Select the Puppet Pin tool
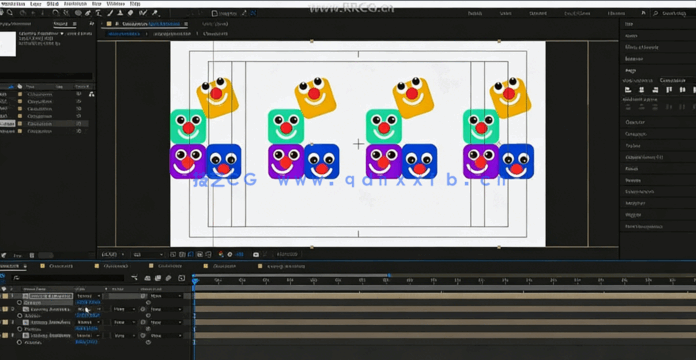 [x=155, y=13]
